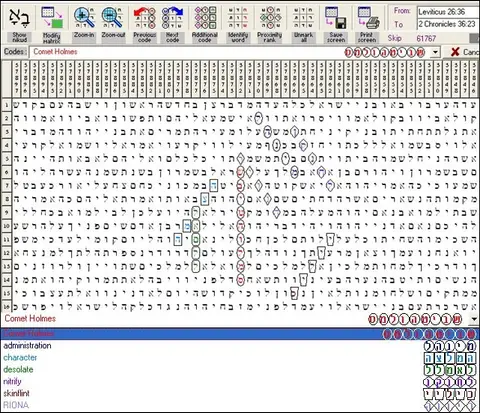480x413 pixels.
Task: Open the Proximity rank tool
Action: (270, 17)
